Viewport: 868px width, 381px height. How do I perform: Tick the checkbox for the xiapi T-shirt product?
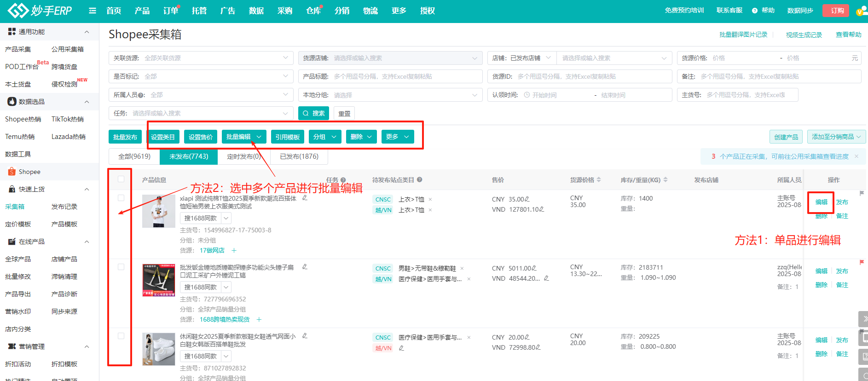121,198
